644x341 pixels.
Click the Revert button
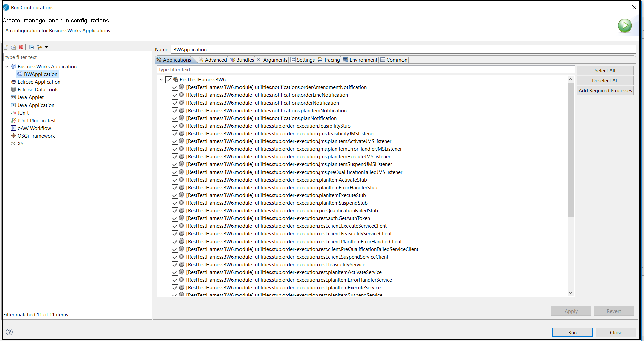coord(613,311)
